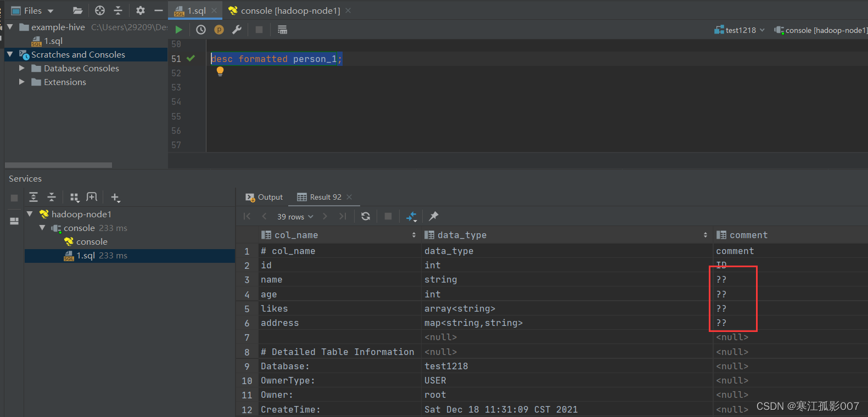Viewport: 868px width, 417px height.
Task: Open the 39 rows page size dropdown
Action: 295,217
